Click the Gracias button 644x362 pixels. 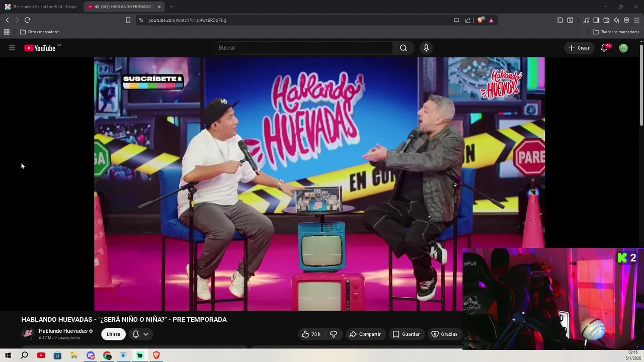click(445, 334)
